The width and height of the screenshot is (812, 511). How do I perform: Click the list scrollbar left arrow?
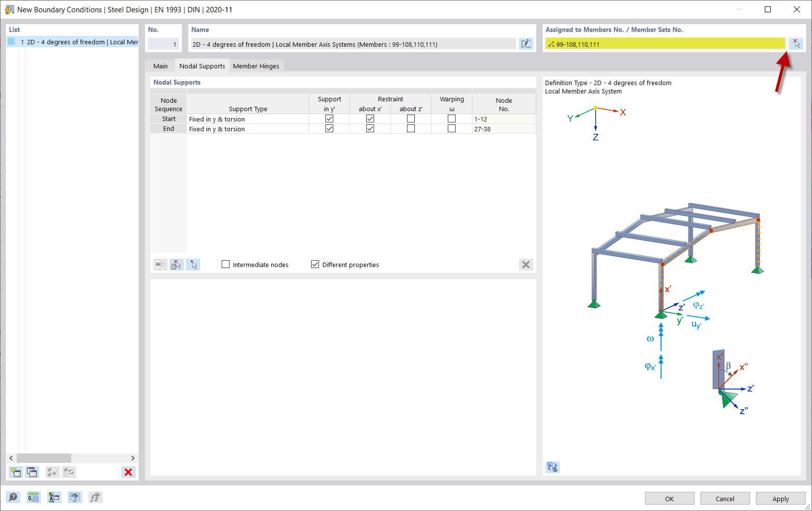coord(11,458)
